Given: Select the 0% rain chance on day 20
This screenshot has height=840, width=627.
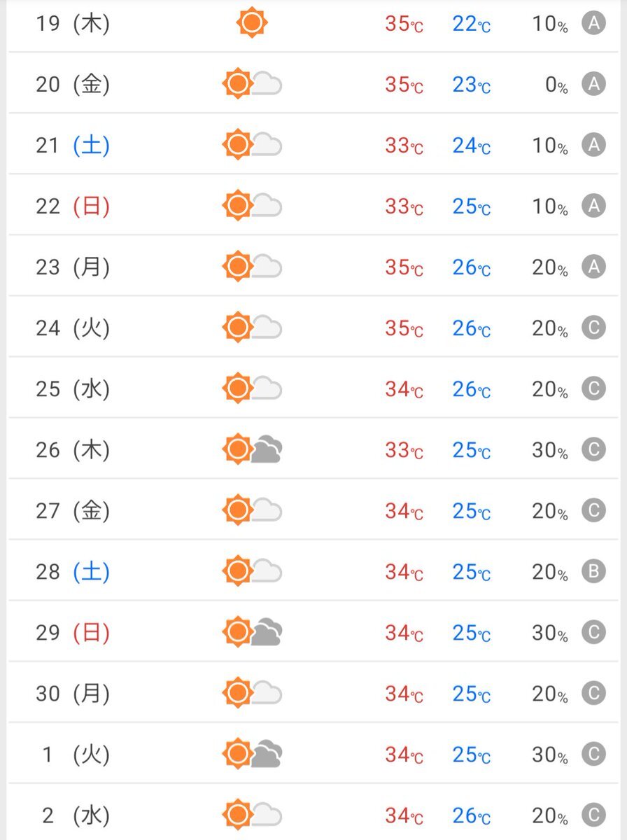Looking at the screenshot, I should [556, 85].
